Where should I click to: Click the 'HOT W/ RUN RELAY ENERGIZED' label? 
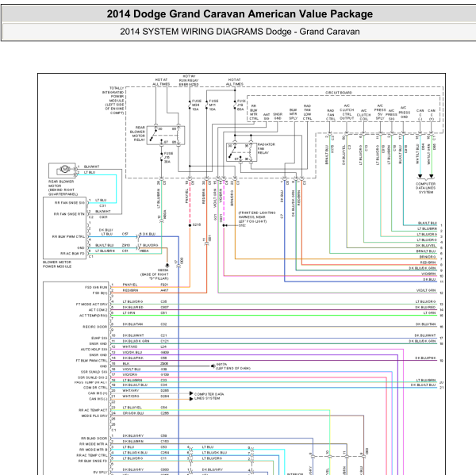[189, 80]
